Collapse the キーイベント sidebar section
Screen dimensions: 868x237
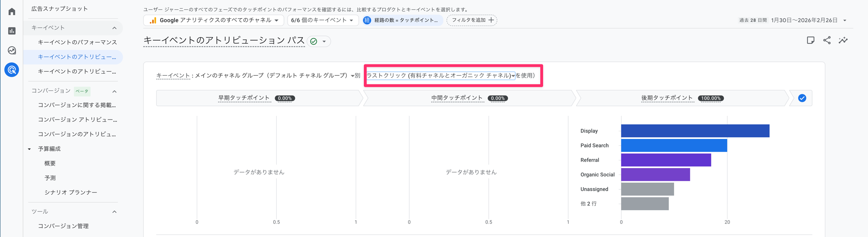(114, 28)
